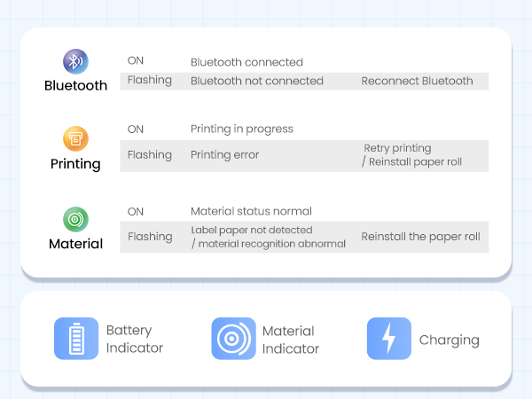Click the orange Printing icon

coord(75,139)
